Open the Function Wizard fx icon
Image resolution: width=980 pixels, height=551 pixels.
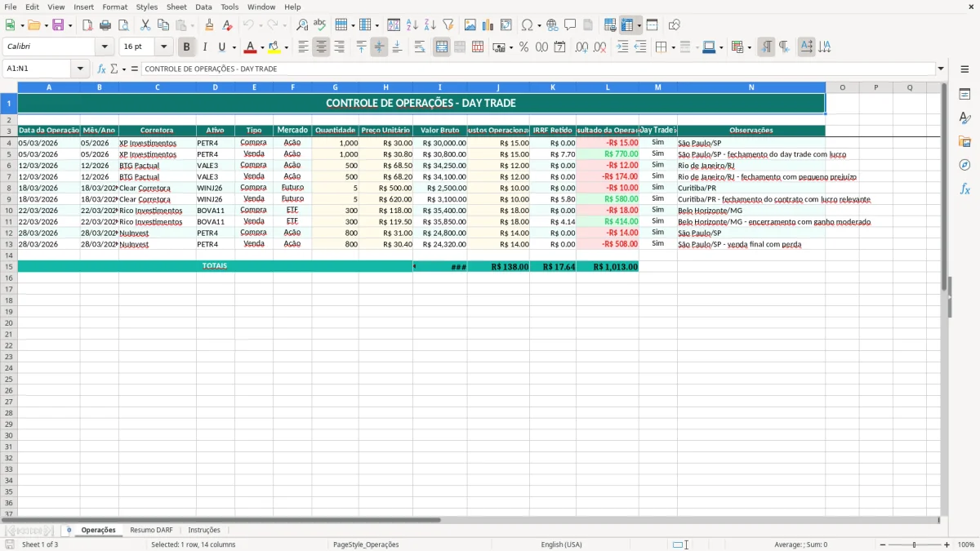[102, 69]
